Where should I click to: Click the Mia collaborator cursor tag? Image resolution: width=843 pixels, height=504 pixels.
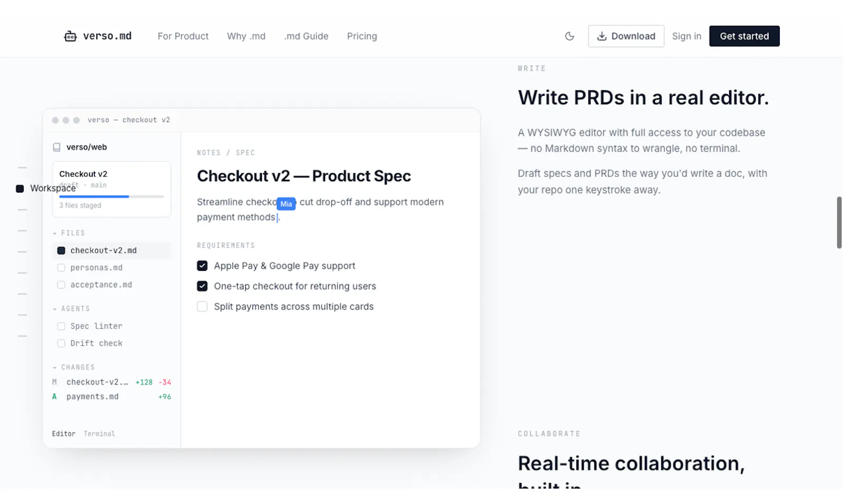tap(286, 204)
